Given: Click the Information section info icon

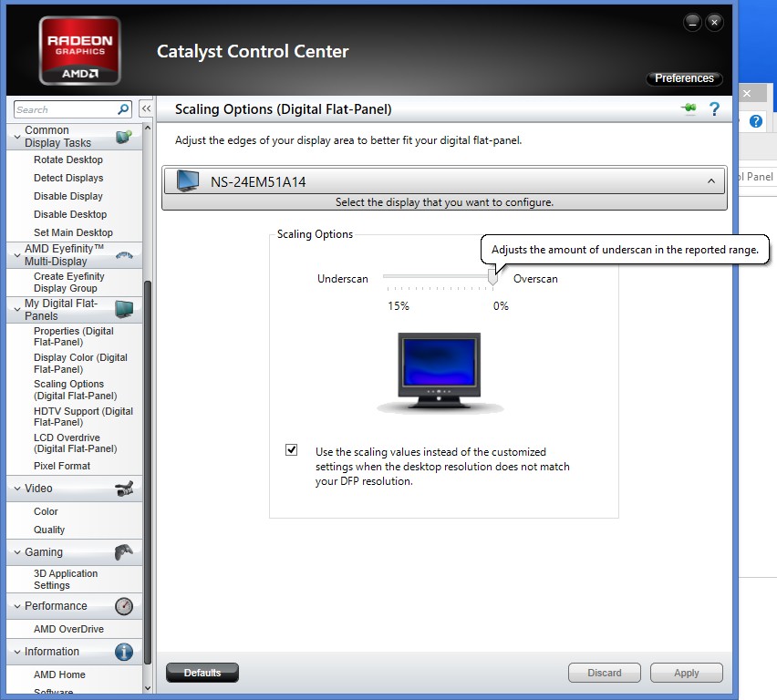Looking at the screenshot, I should (x=123, y=652).
